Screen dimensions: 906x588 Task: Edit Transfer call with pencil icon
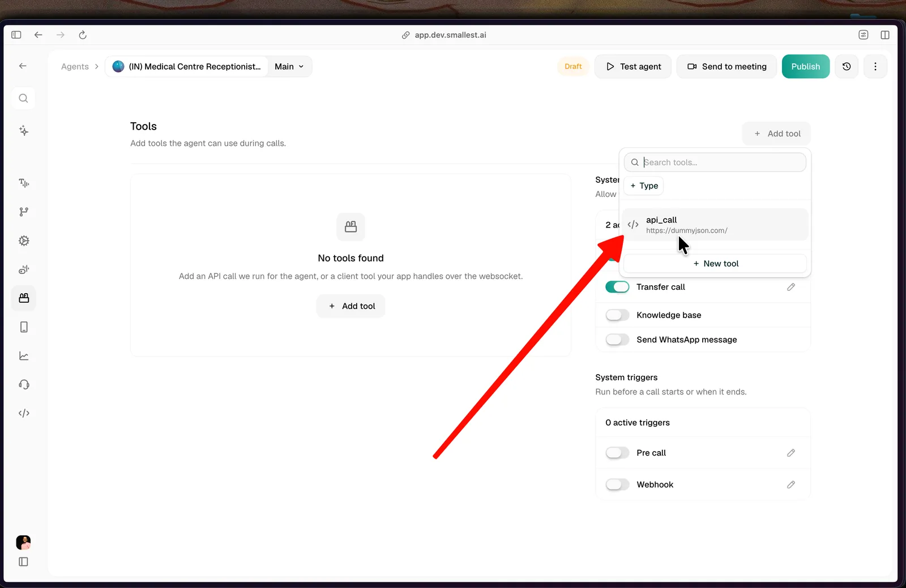[791, 287]
